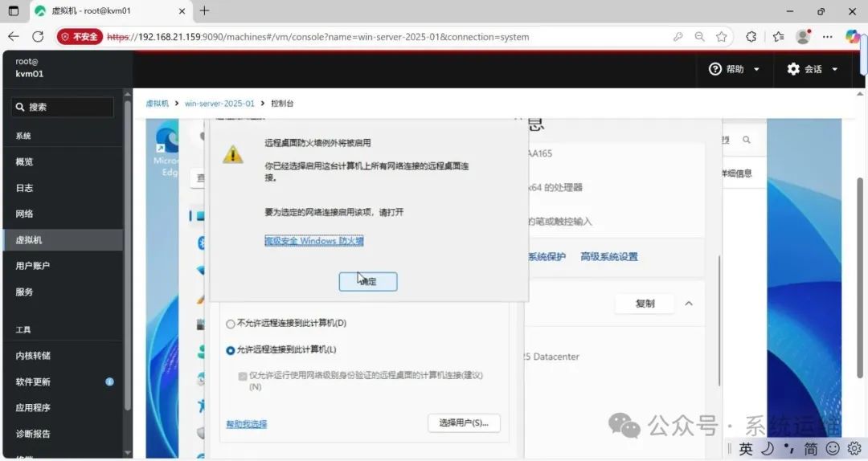Click the 复制 button
The image size is (868, 461).
pyautogui.click(x=645, y=304)
